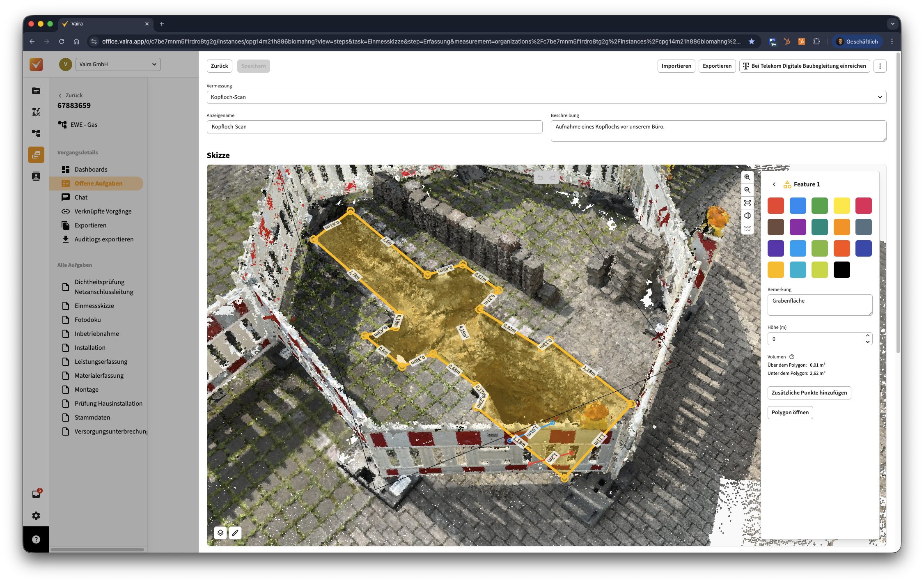Pick the black color swatch
The image size is (924, 583).
841,270
